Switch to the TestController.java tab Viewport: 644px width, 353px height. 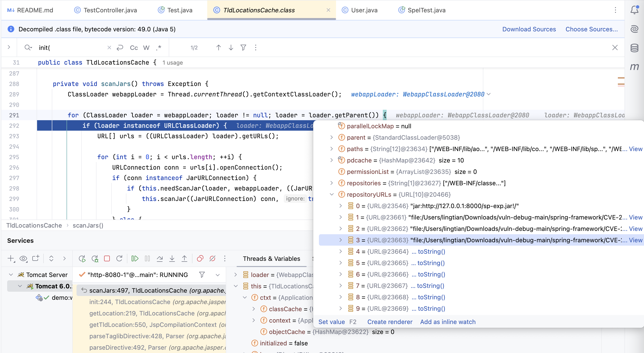coord(110,10)
